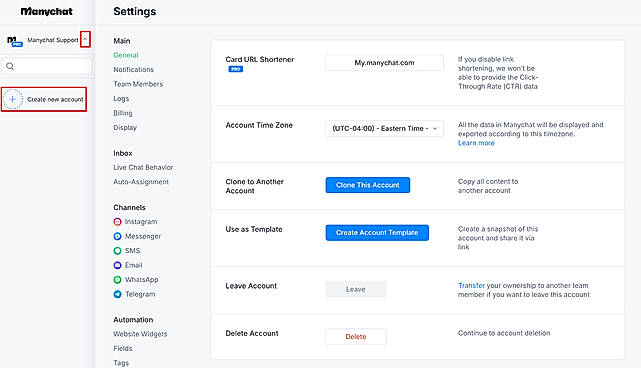Open Fields settings
The width and height of the screenshot is (641, 368).
123,348
